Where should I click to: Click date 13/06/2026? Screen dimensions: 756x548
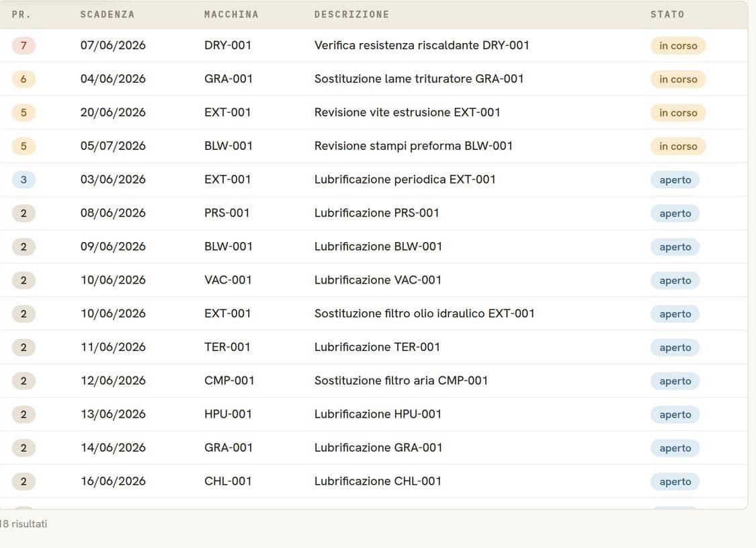click(113, 414)
